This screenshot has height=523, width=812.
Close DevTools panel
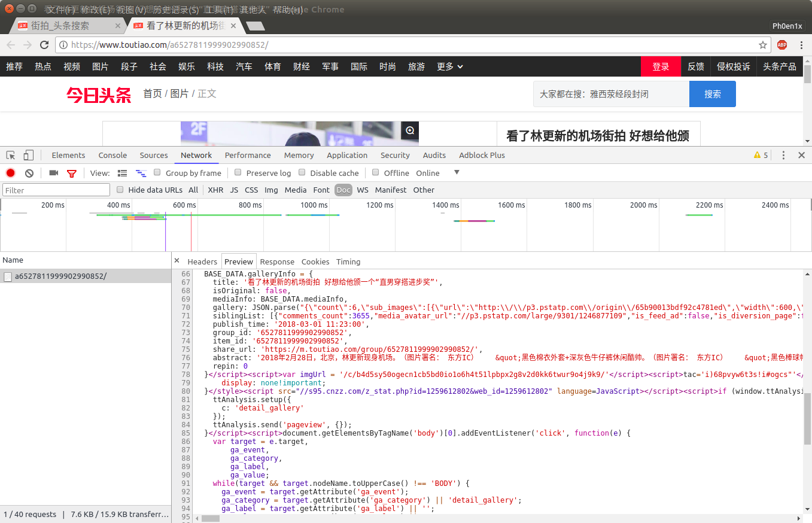point(802,155)
